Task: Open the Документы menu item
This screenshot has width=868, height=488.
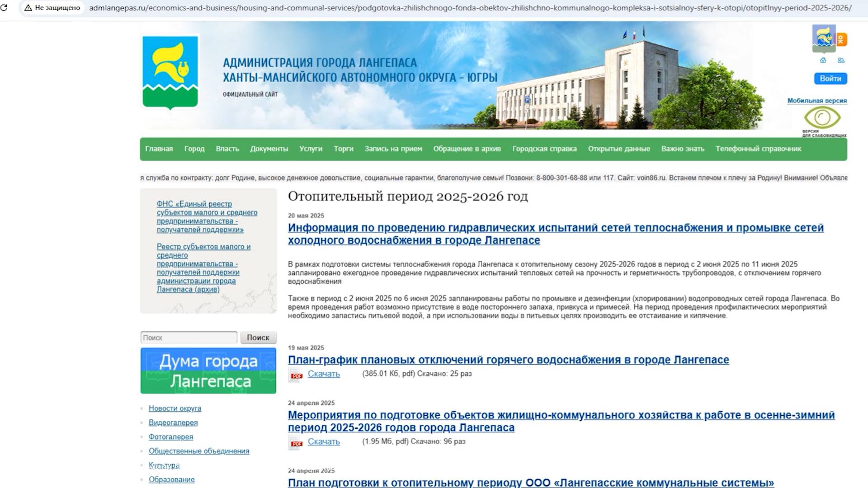Action: click(269, 149)
